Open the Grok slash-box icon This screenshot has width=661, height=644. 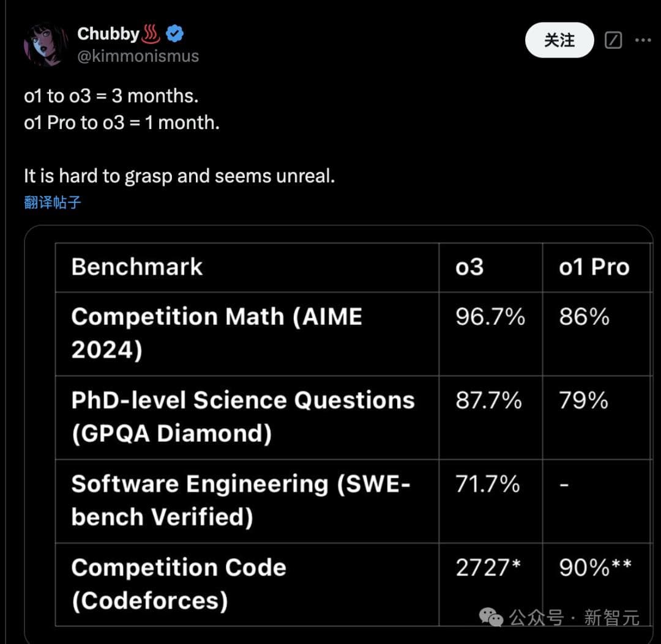click(x=613, y=40)
